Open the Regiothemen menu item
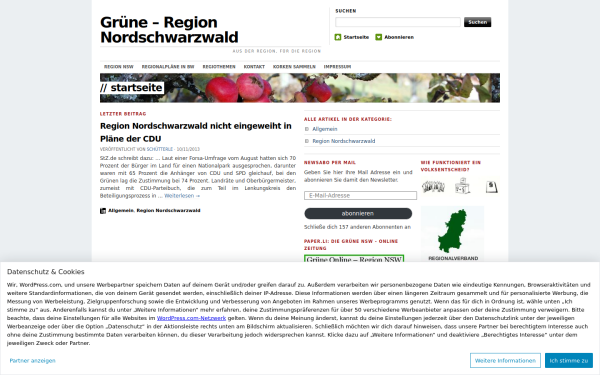 coord(219,67)
